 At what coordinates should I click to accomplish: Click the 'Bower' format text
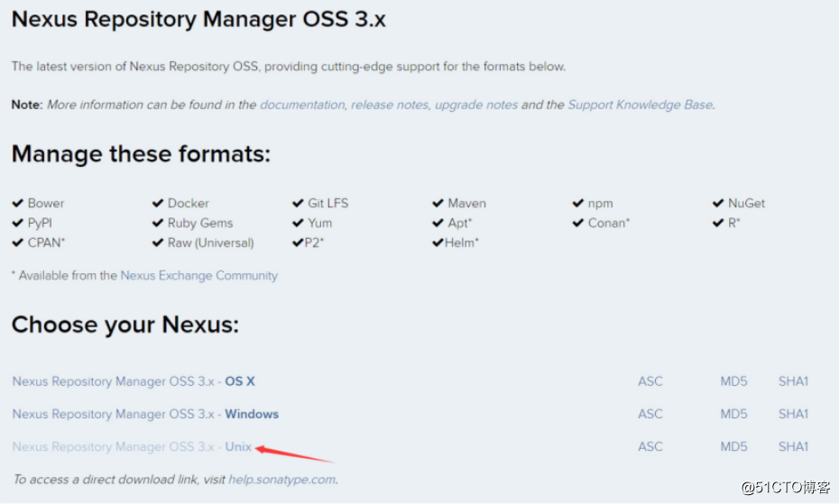pos(46,203)
